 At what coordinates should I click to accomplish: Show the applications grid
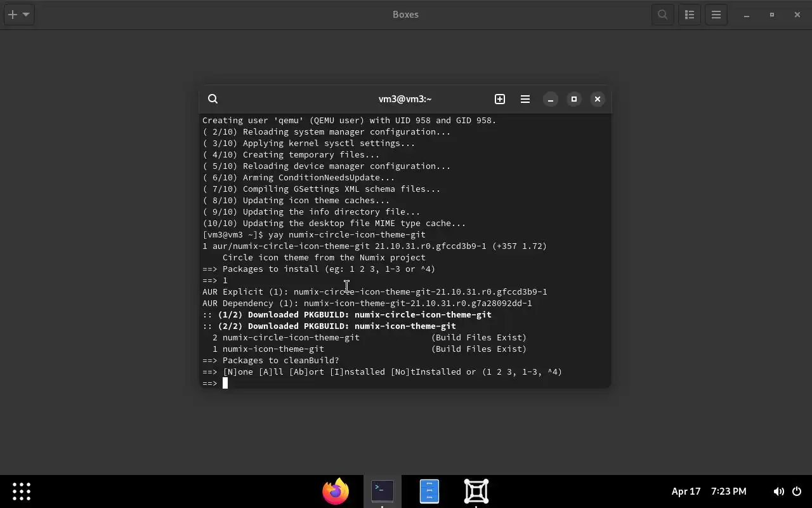tap(22, 491)
